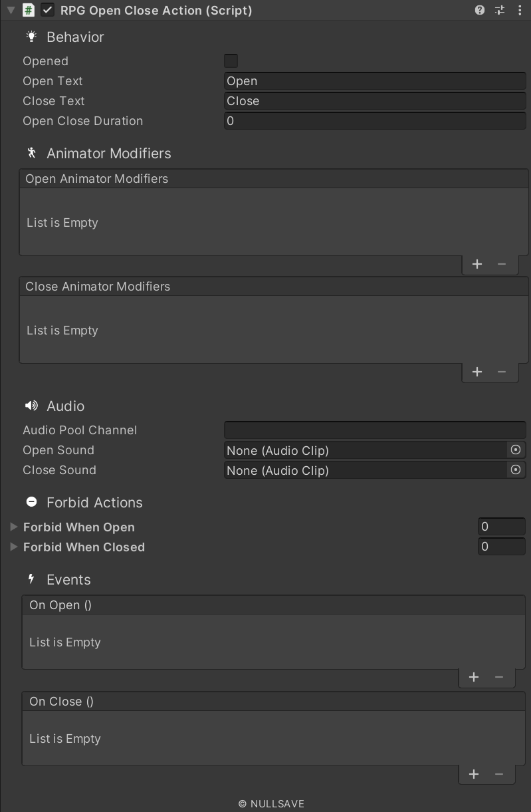Screen dimensions: 531x812
Task: Open the component three-dot options menu
Action: coord(520,11)
